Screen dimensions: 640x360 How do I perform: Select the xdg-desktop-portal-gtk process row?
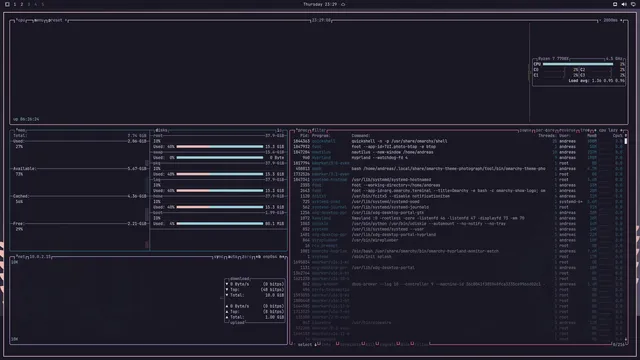458,213
